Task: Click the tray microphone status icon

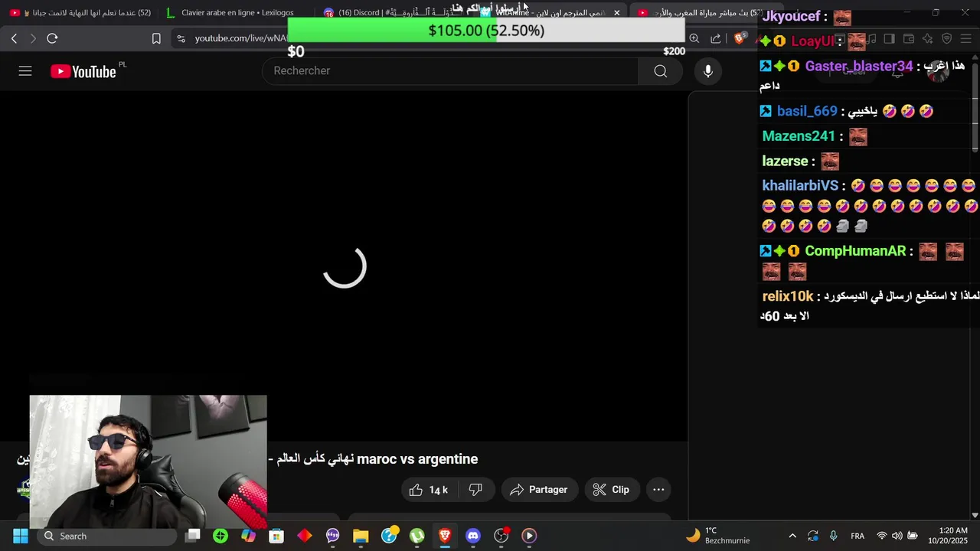Action: [833, 536]
